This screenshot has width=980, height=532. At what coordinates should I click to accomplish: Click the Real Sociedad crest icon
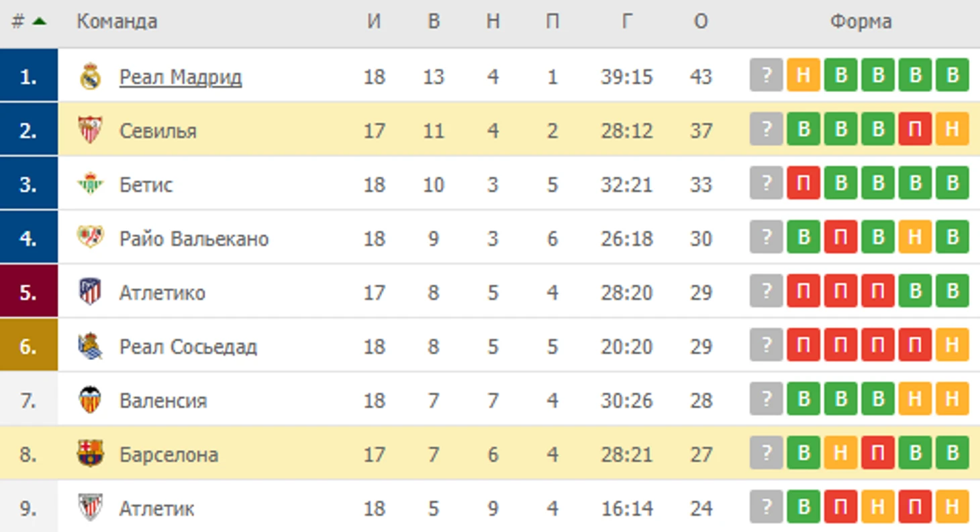pyautogui.click(x=90, y=346)
